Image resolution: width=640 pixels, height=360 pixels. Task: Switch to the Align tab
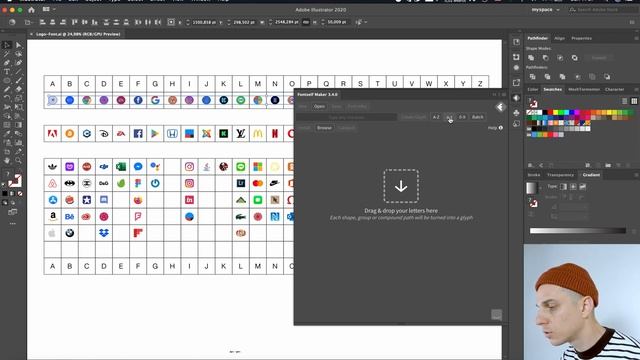click(x=559, y=38)
